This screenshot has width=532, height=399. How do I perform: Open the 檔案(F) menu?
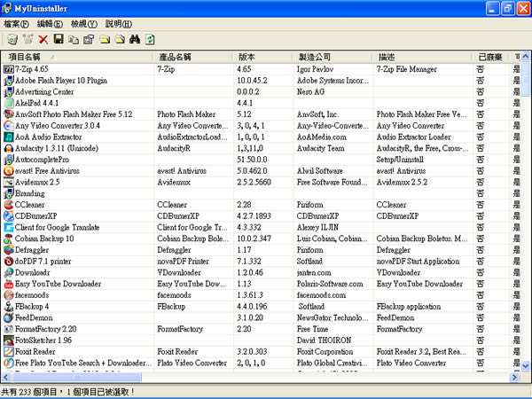click(x=16, y=24)
